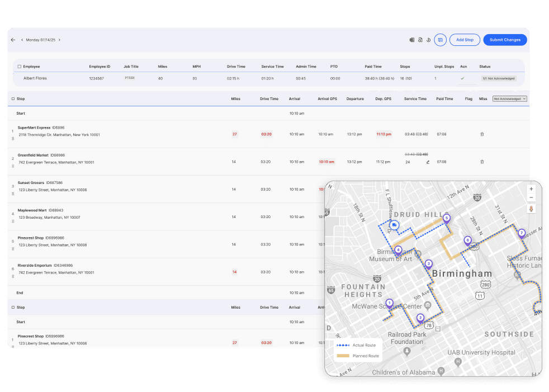Go to previous day chevron
The width and height of the screenshot is (549, 392).
point(22,40)
